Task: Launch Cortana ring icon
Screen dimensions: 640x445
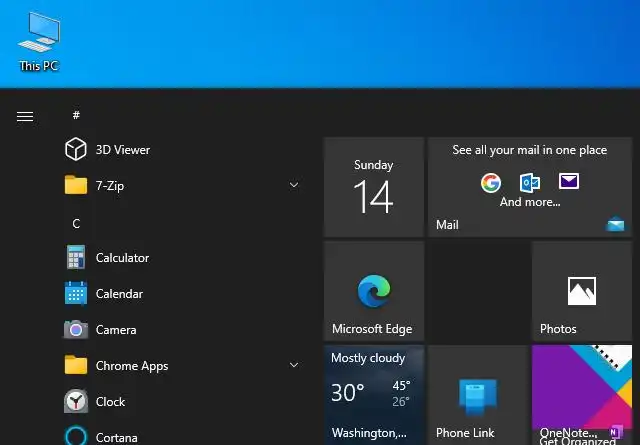Action: 76,436
